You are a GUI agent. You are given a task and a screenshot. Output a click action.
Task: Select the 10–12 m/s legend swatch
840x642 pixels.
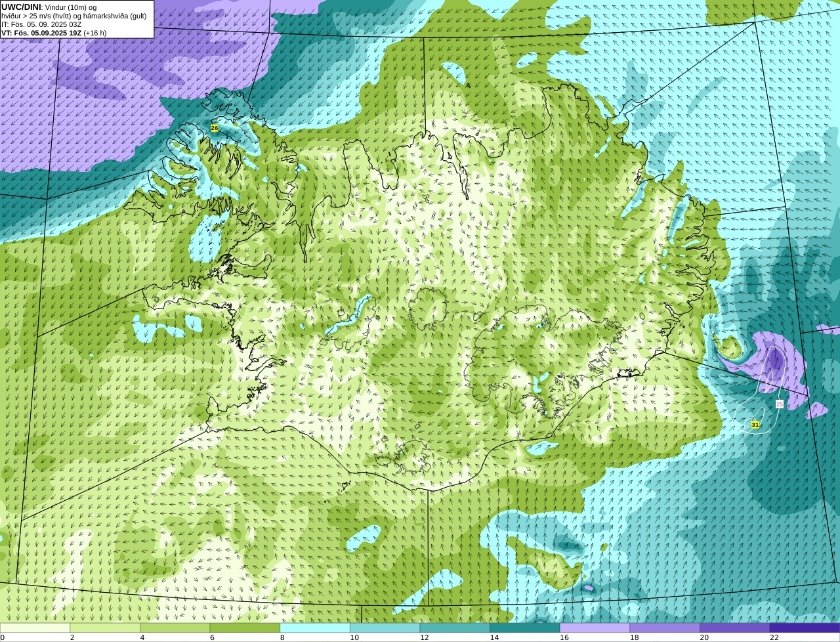tap(385, 628)
